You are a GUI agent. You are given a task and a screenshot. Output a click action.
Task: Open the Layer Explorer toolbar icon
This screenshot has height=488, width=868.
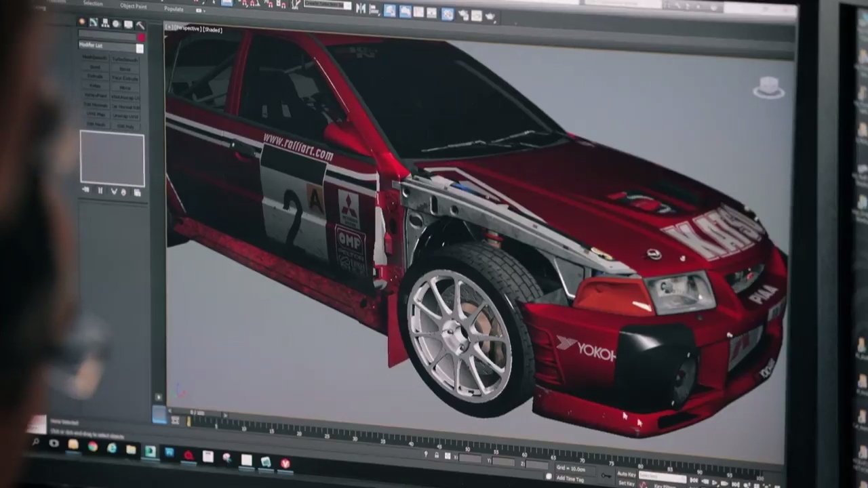tap(389, 10)
